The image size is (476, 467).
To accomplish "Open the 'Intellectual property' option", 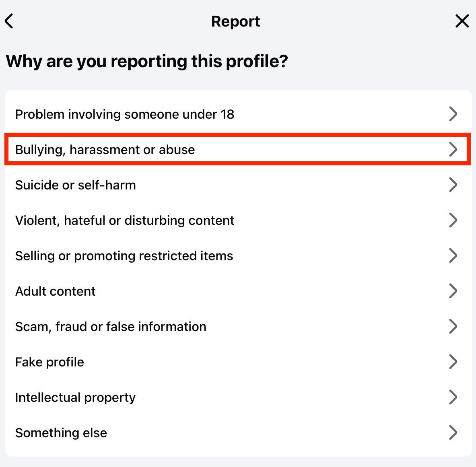I will 76,397.
